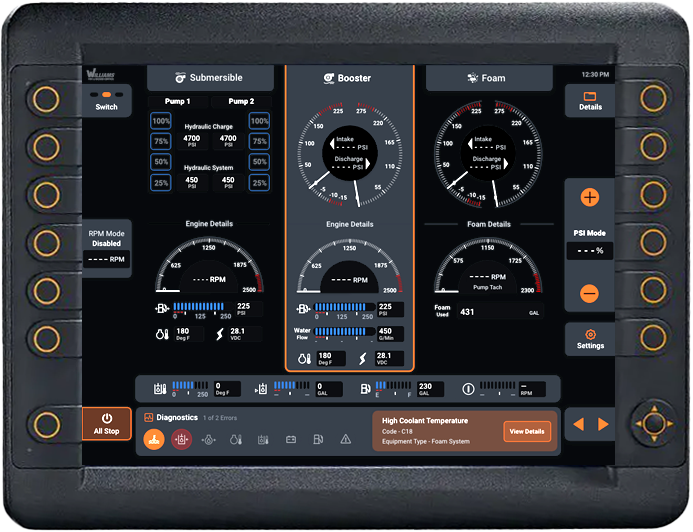Switch to the Submersible tab
The width and height of the screenshot is (693, 532).
click(210, 78)
